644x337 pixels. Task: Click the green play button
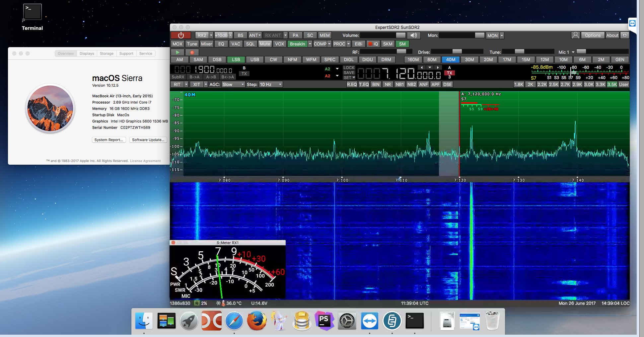(x=178, y=52)
